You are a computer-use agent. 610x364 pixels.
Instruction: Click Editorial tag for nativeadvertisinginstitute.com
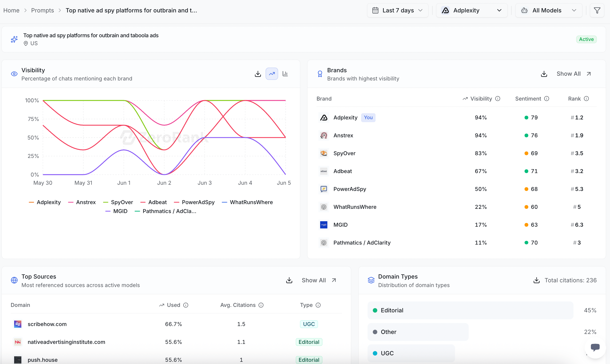point(309,342)
